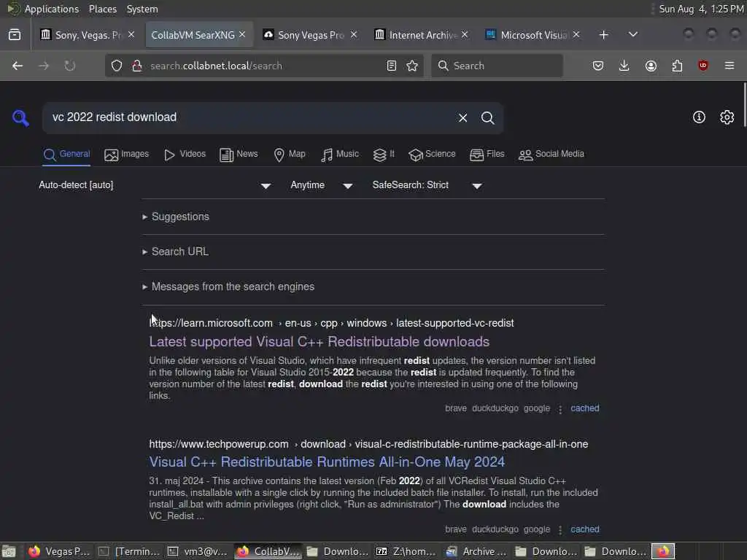
Task: Select the Images search category
Action: [127, 155]
